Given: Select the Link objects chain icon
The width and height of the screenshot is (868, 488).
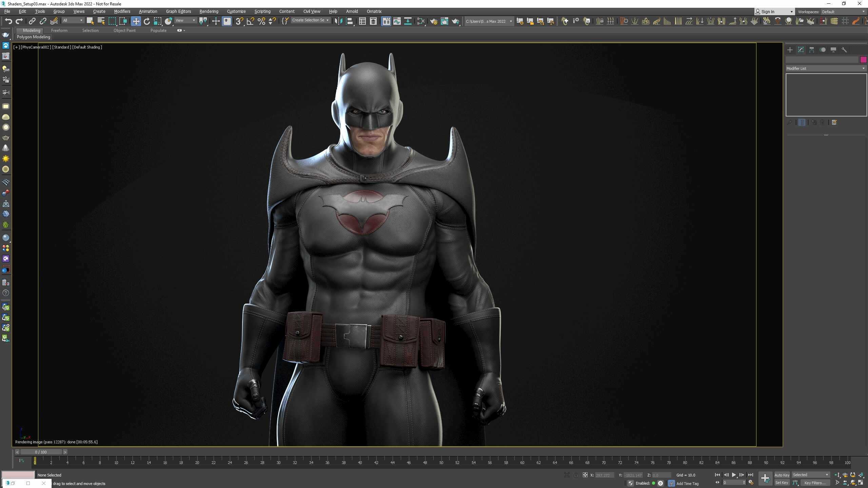Looking at the screenshot, I should point(32,21).
